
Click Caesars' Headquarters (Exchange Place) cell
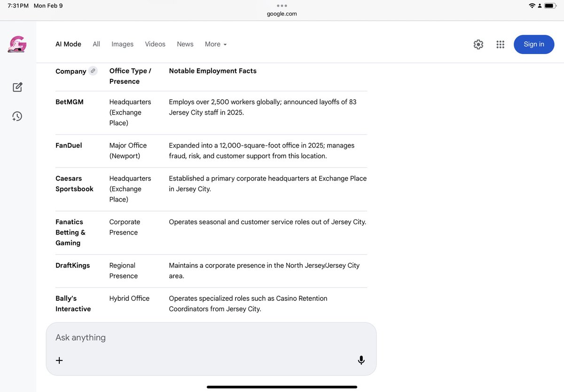point(130,189)
